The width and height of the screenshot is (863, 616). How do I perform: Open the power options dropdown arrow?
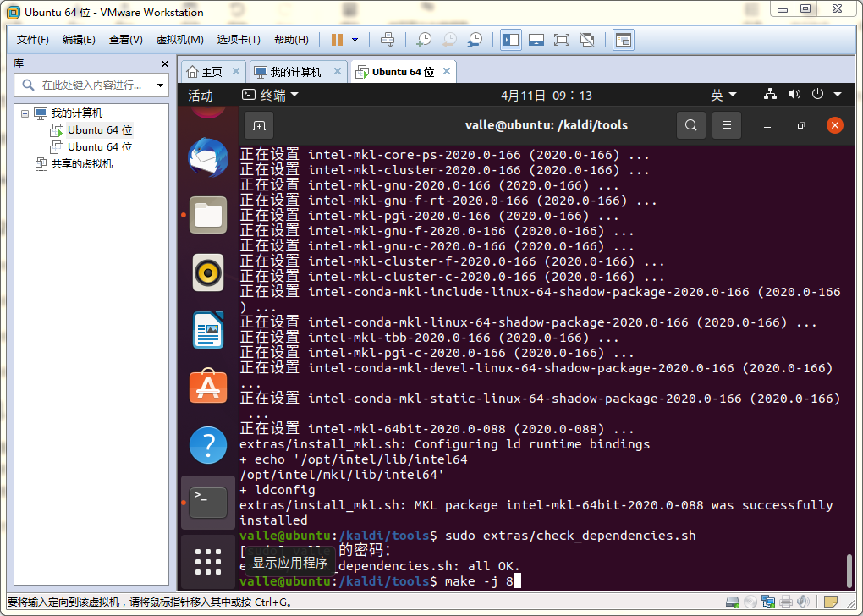point(355,40)
